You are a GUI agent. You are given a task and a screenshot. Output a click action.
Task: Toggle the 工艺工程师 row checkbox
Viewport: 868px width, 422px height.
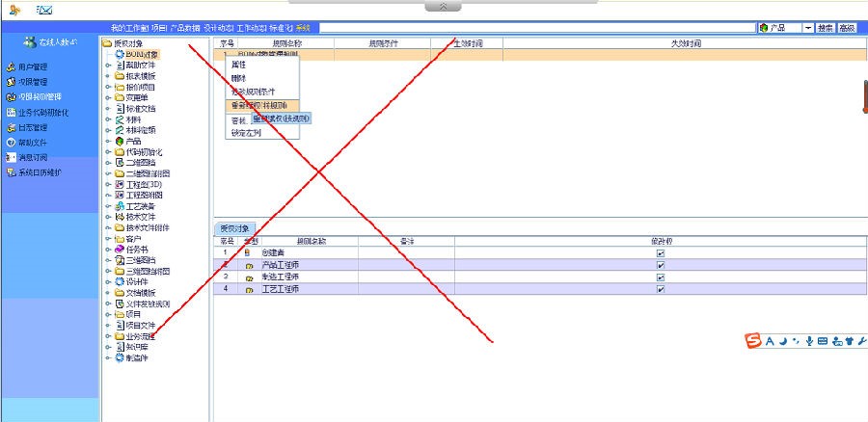tap(661, 288)
